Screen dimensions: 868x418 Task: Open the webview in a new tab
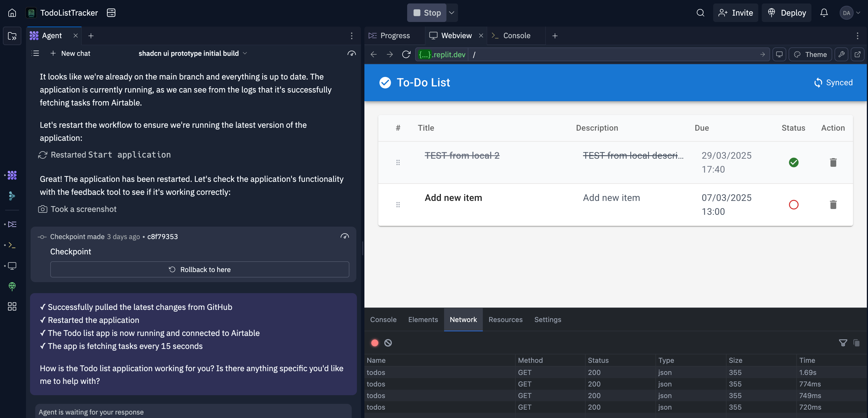click(x=858, y=54)
